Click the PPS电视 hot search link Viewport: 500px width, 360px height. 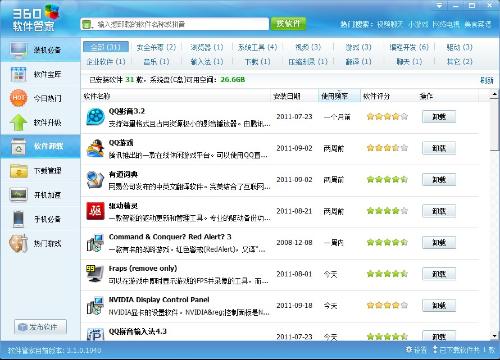click(x=446, y=24)
